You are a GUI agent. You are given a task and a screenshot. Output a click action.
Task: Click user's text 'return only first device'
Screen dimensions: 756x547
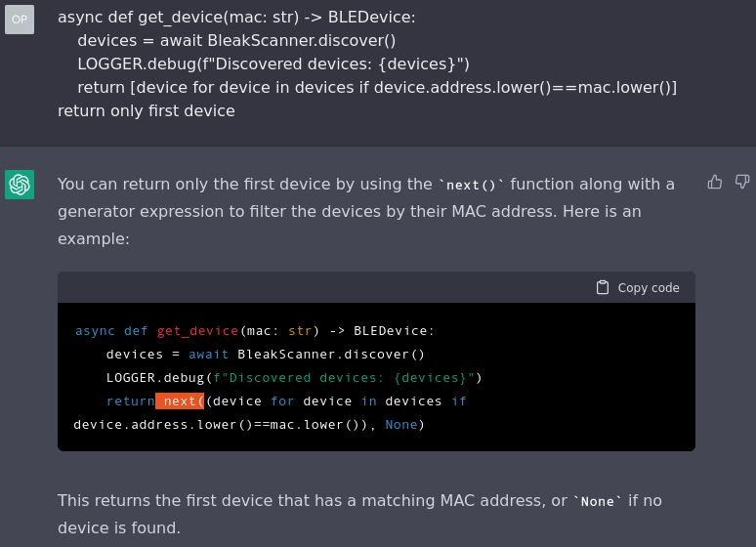tap(147, 110)
